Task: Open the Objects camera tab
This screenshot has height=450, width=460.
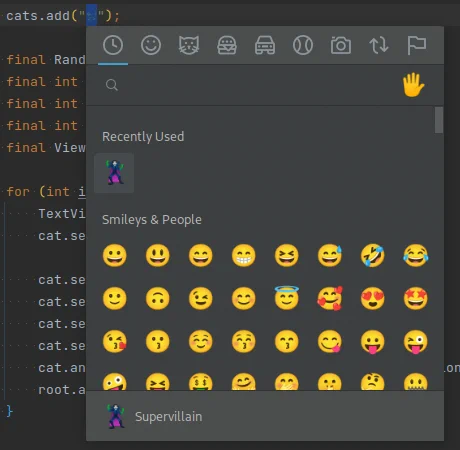Action: pos(341,45)
